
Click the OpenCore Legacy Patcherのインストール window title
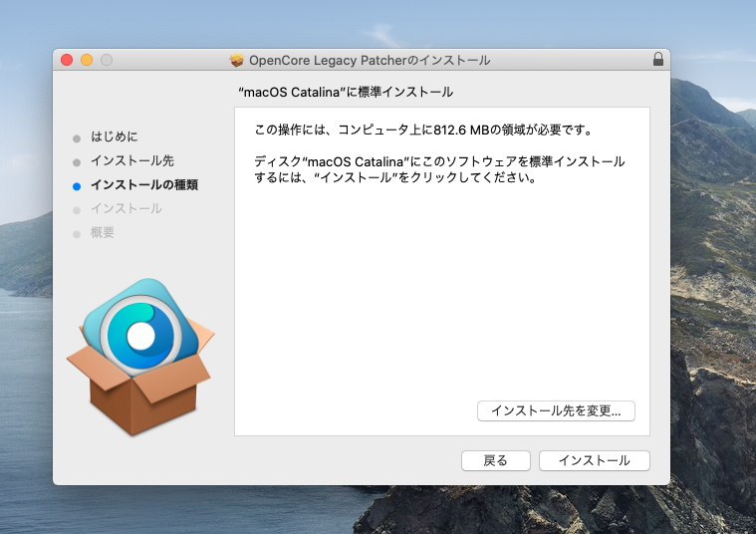[370, 60]
